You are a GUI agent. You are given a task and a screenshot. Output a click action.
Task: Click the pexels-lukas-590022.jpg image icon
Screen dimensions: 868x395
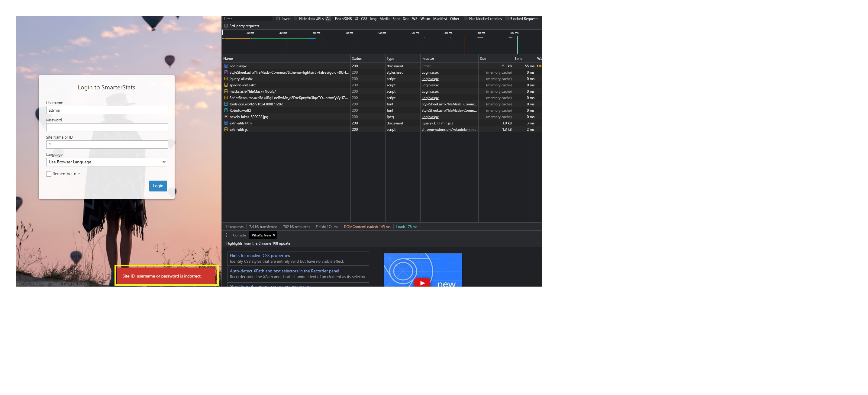tap(226, 117)
